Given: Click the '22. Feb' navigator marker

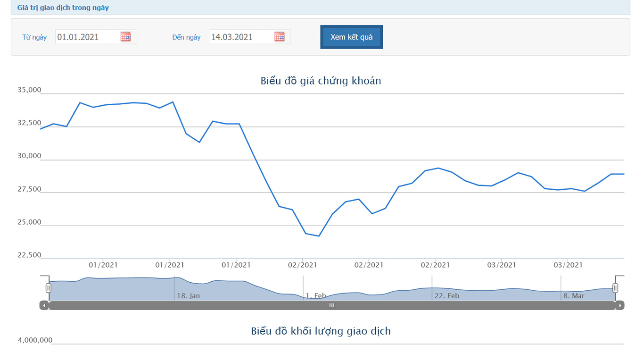Looking at the screenshot, I should (446, 296).
